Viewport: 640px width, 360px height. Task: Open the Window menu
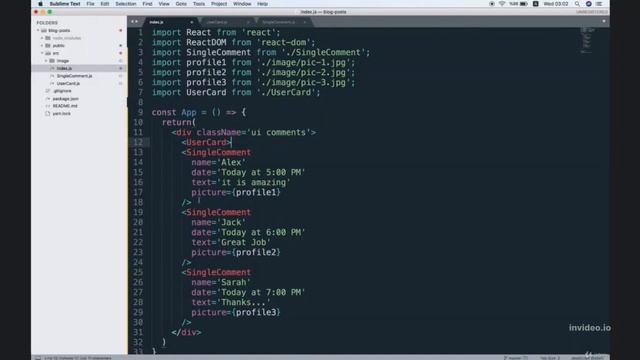tap(242, 4)
